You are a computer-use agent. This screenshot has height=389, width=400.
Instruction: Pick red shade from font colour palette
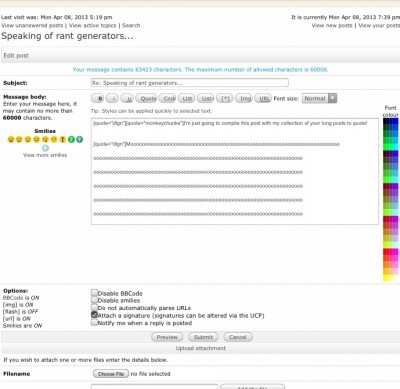(x=386, y=252)
